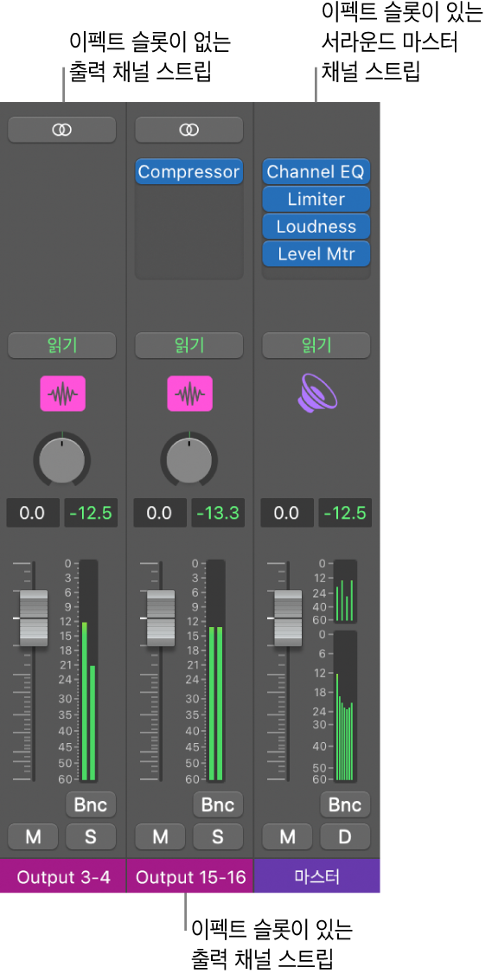
Task: Open automation mode menu on Output 3-4
Action: click(62, 345)
